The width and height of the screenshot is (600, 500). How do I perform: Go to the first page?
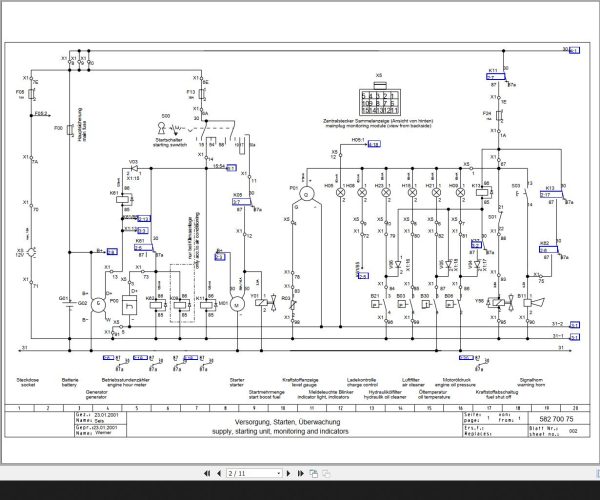(207, 473)
